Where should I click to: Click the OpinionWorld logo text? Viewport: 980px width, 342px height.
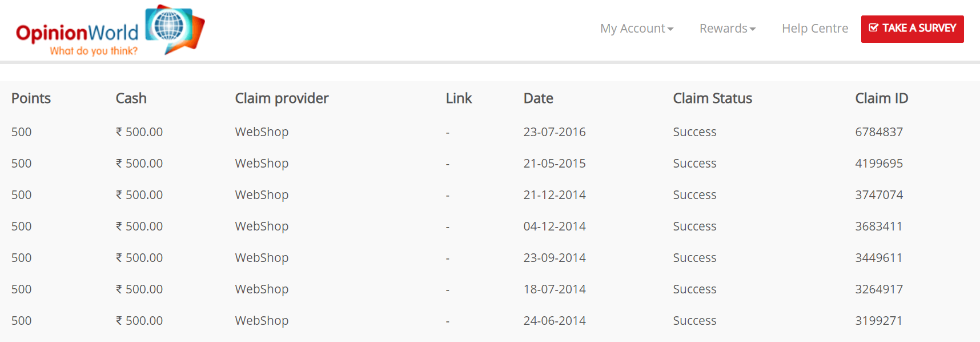coord(77,34)
